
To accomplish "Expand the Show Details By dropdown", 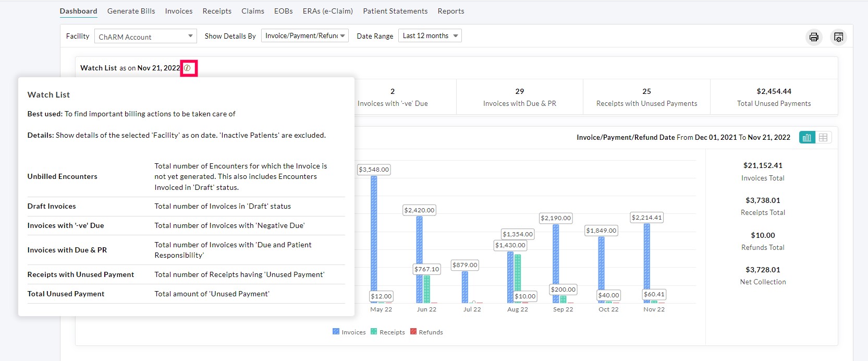I will [x=304, y=36].
